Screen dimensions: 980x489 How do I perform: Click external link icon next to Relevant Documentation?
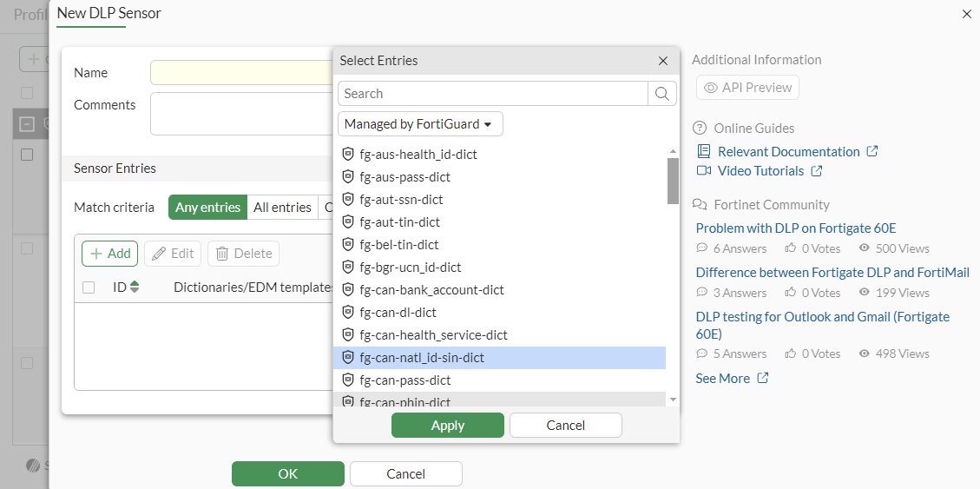(872, 151)
